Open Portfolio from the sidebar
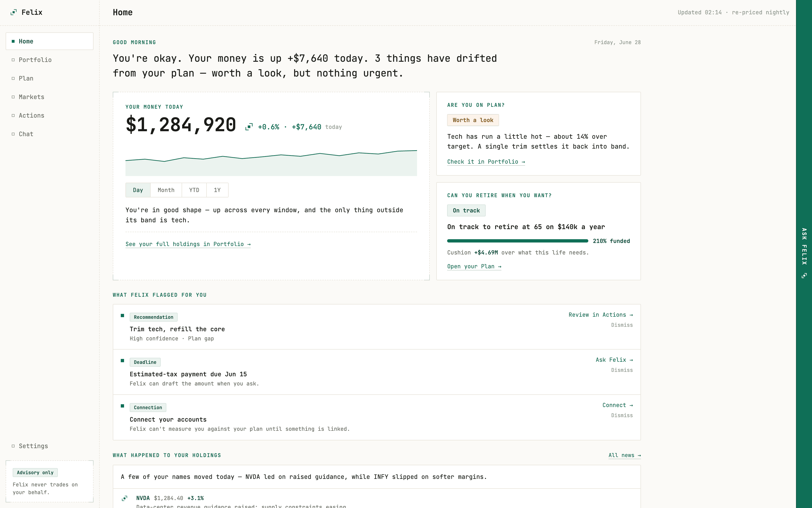Image resolution: width=812 pixels, height=508 pixels. (x=49, y=60)
